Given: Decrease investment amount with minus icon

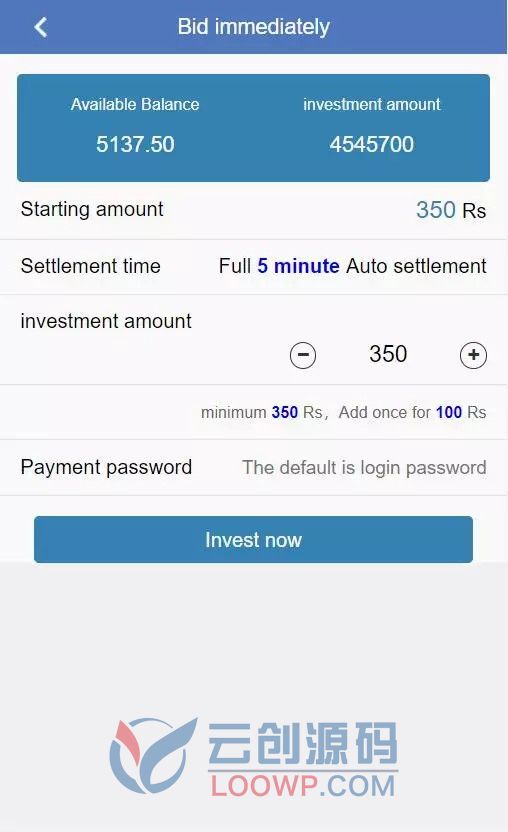Looking at the screenshot, I should pyautogui.click(x=303, y=355).
